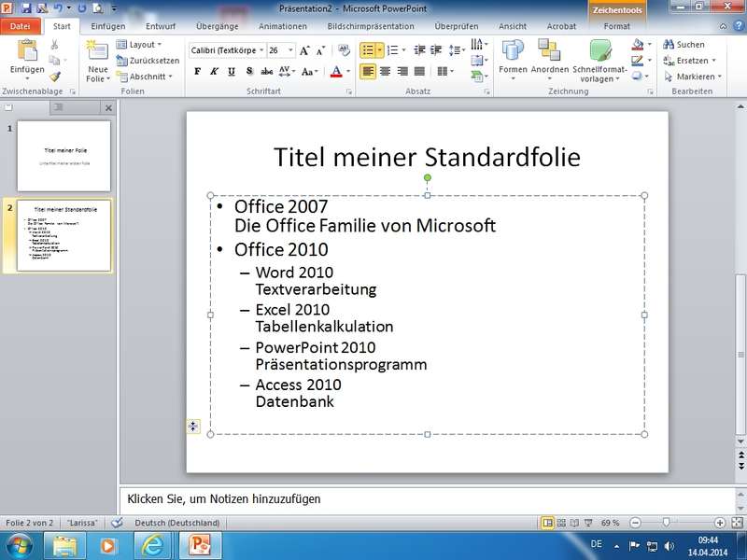
Task: Cut the selection with scissors icon
Action: tap(54, 45)
